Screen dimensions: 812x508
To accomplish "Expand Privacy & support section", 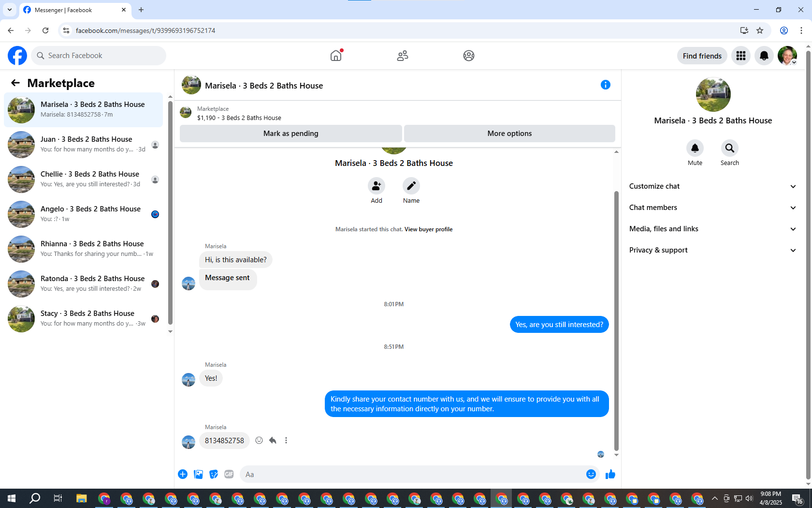I will 713,250.
